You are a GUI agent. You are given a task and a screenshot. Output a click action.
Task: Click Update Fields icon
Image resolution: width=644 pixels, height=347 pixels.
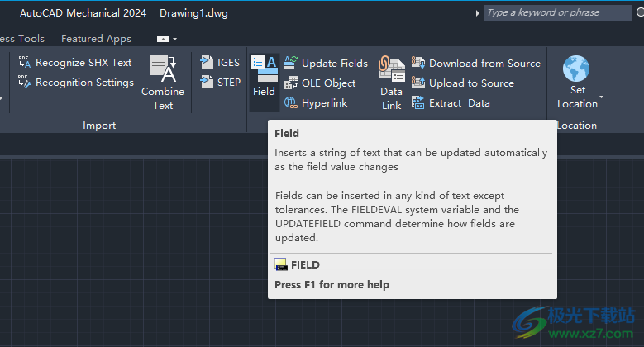point(291,63)
